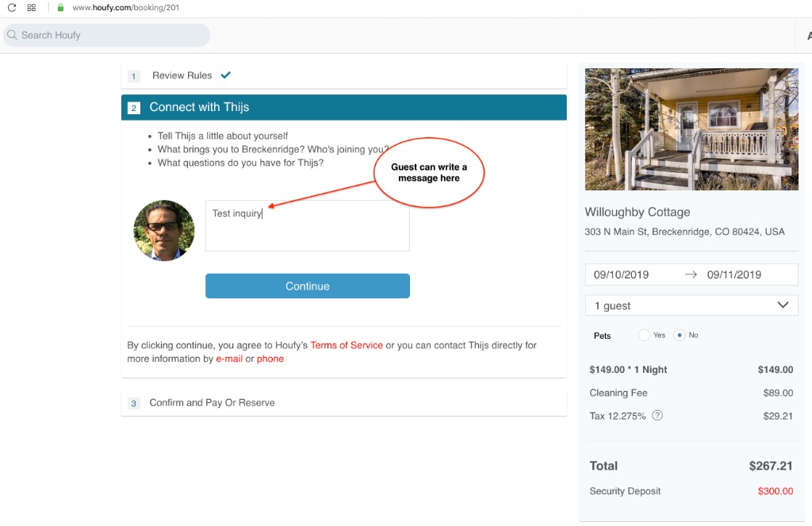Select Yes for Pets
812x526 pixels.
tap(643, 335)
